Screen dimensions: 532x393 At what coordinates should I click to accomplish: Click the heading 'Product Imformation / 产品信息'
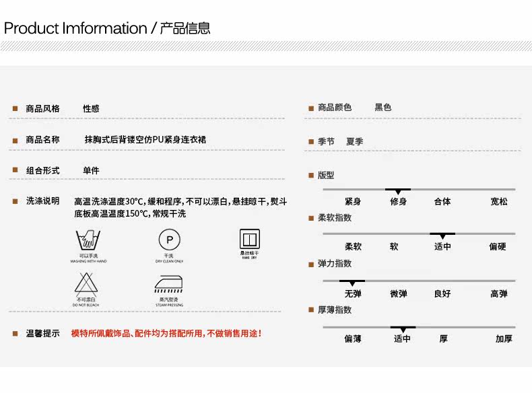pyautogui.click(x=107, y=28)
